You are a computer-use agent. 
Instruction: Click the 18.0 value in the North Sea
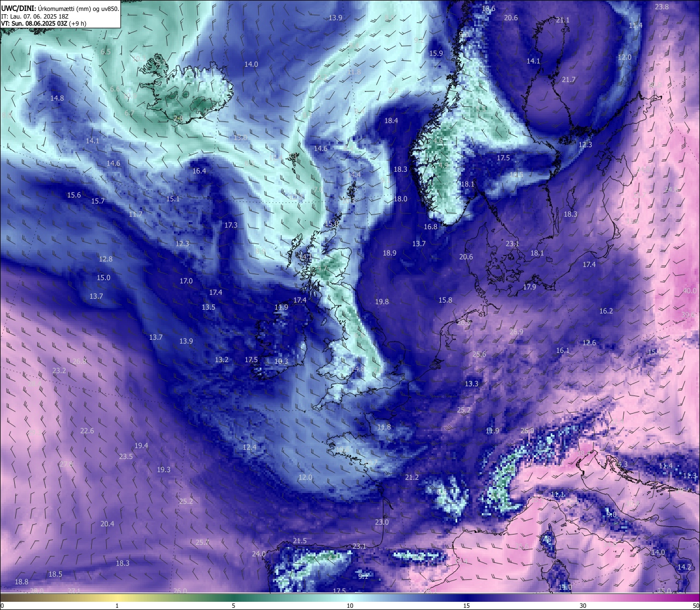[400, 199]
